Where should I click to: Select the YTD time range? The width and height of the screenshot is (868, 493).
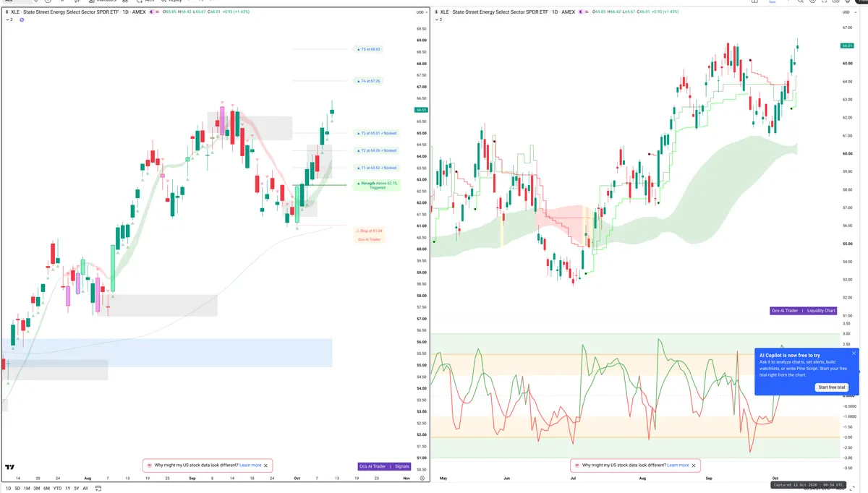click(57, 489)
